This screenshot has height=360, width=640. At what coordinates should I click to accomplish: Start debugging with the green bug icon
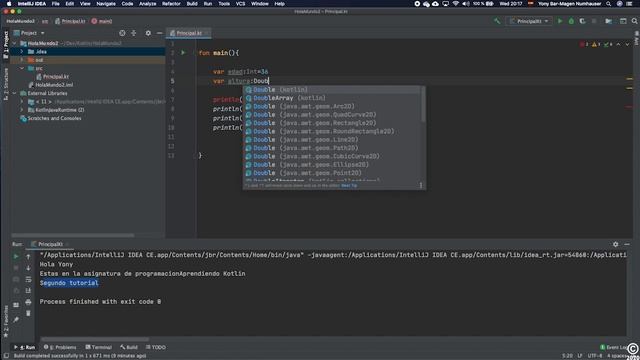click(571, 21)
